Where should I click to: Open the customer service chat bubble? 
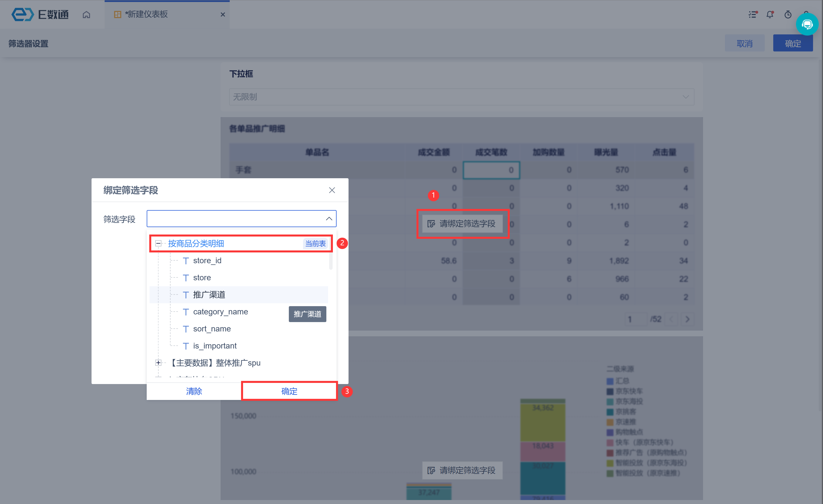coord(807,24)
